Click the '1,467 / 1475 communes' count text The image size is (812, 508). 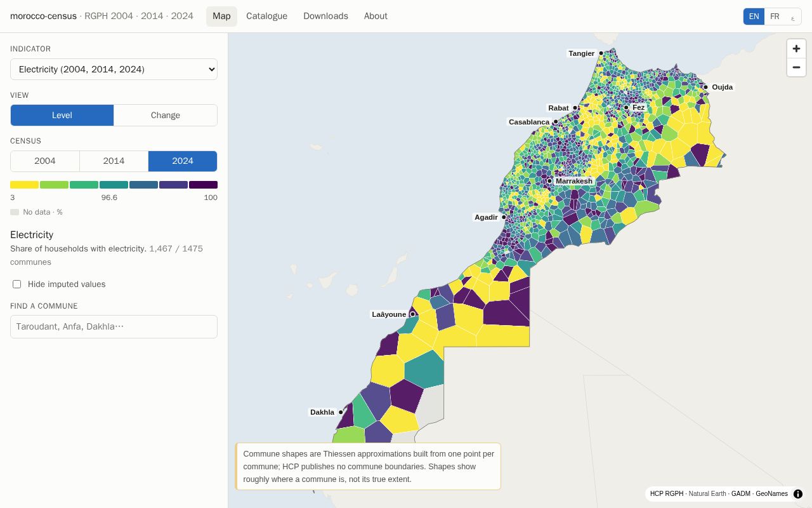[107, 255]
